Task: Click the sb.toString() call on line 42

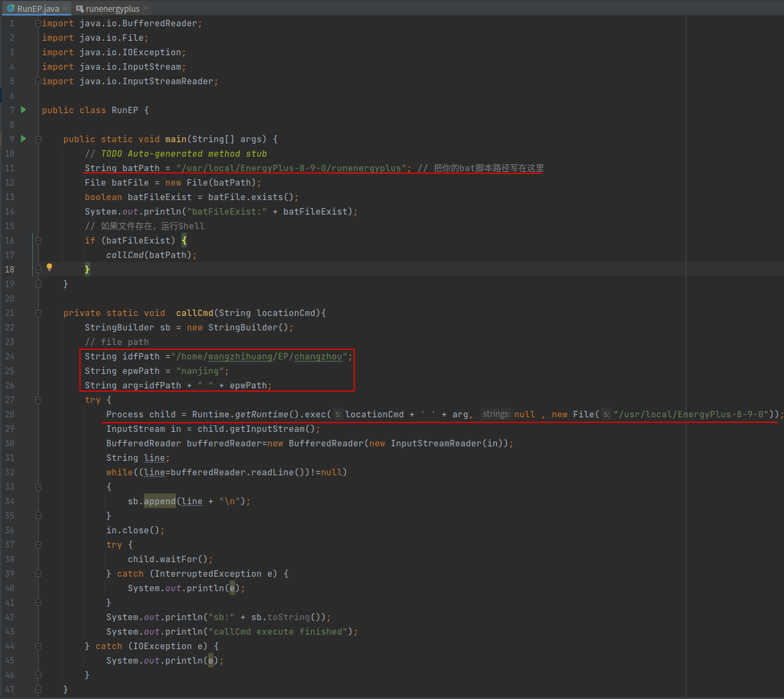Action: 288,617
